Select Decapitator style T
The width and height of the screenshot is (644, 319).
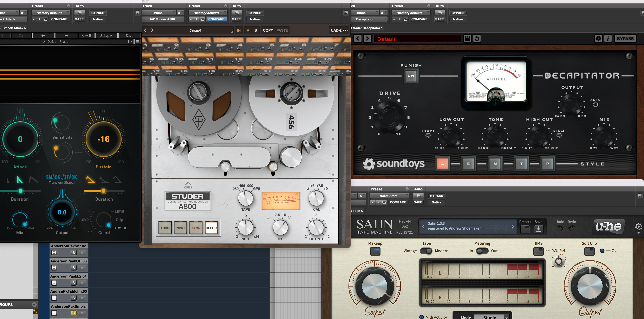point(521,164)
